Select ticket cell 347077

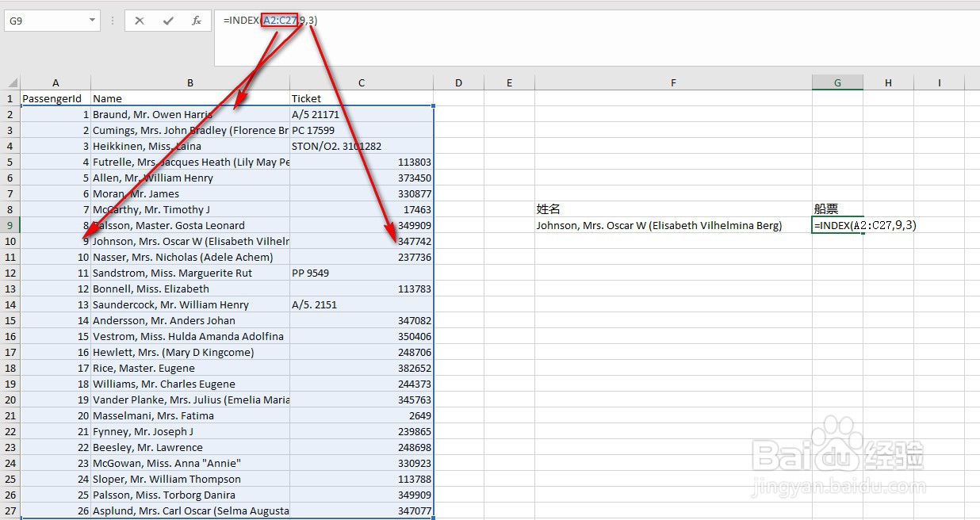click(x=362, y=510)
